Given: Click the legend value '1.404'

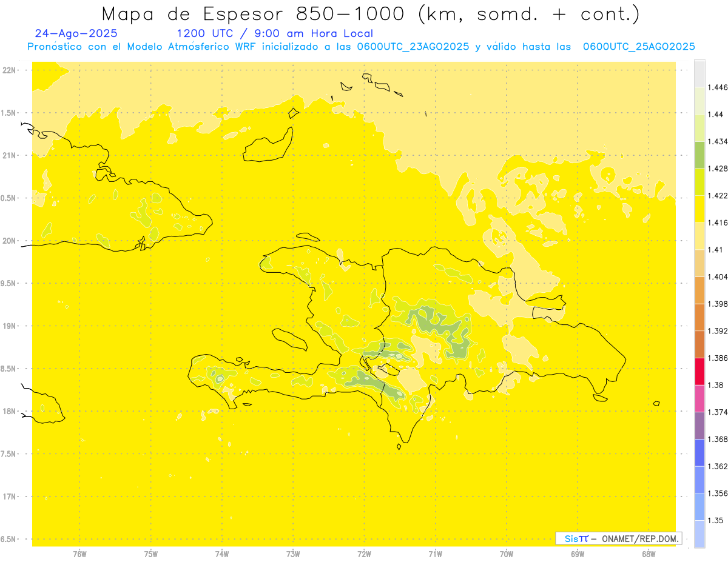Looking at the screenshot, I should coord(719,276).
